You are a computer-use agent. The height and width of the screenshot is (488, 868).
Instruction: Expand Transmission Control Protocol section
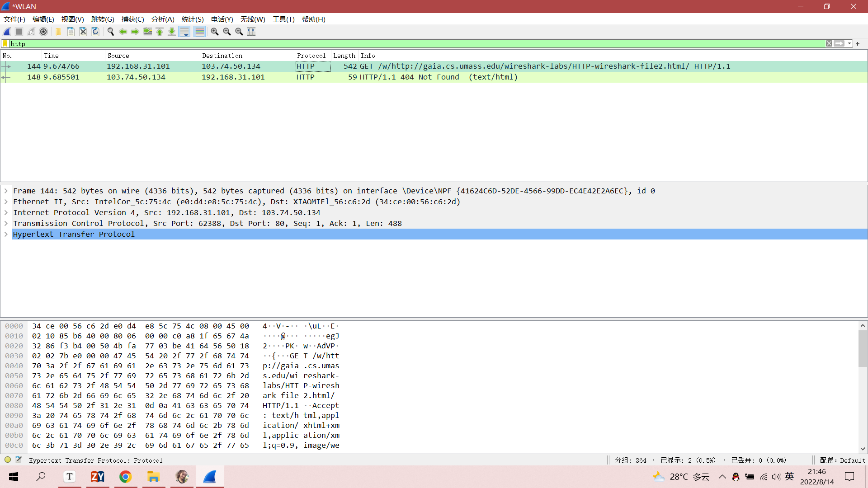click(6, 224)
